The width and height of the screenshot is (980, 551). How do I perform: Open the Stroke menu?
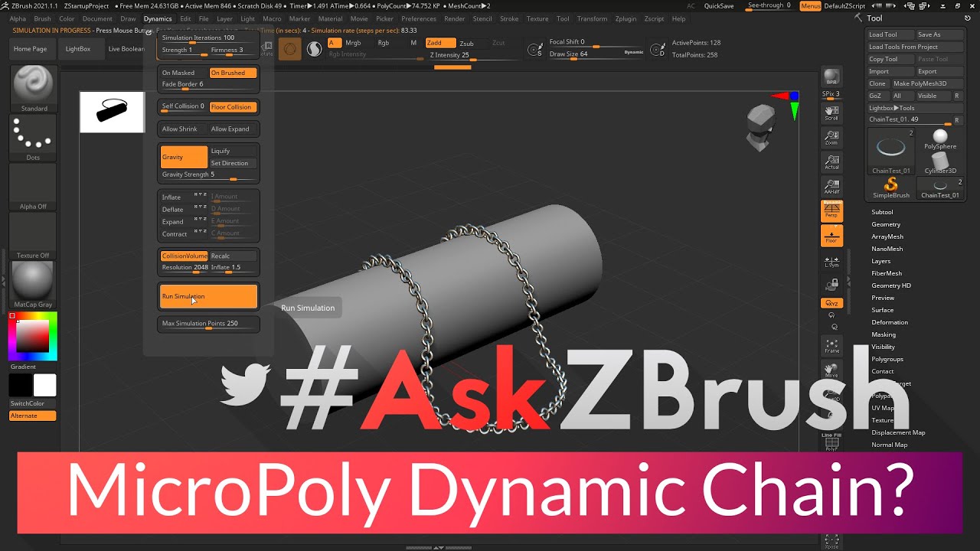509,18
